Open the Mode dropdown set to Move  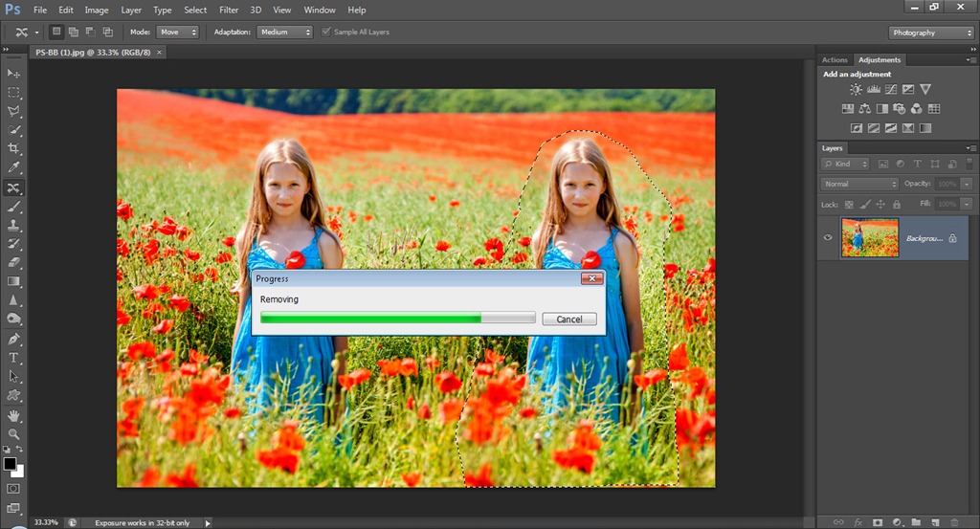(177, 32)
